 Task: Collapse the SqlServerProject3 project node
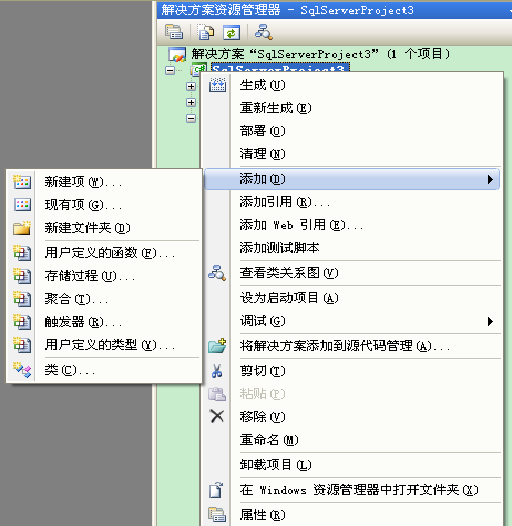[170, 70]
